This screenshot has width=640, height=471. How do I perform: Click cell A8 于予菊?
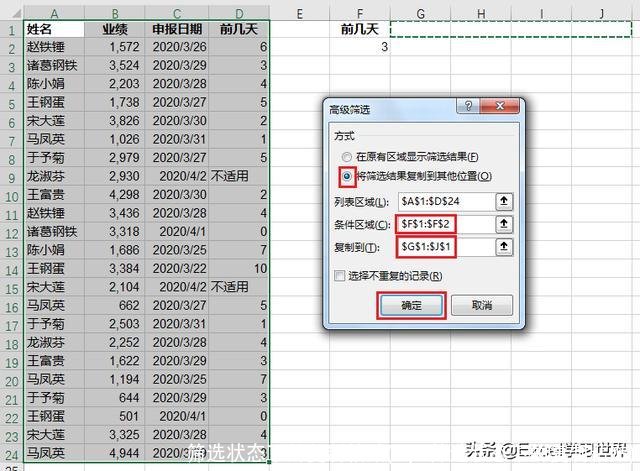pos(54,158)
